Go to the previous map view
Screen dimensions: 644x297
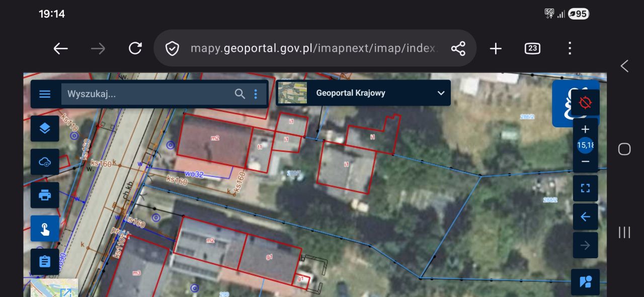click(585, 217)
